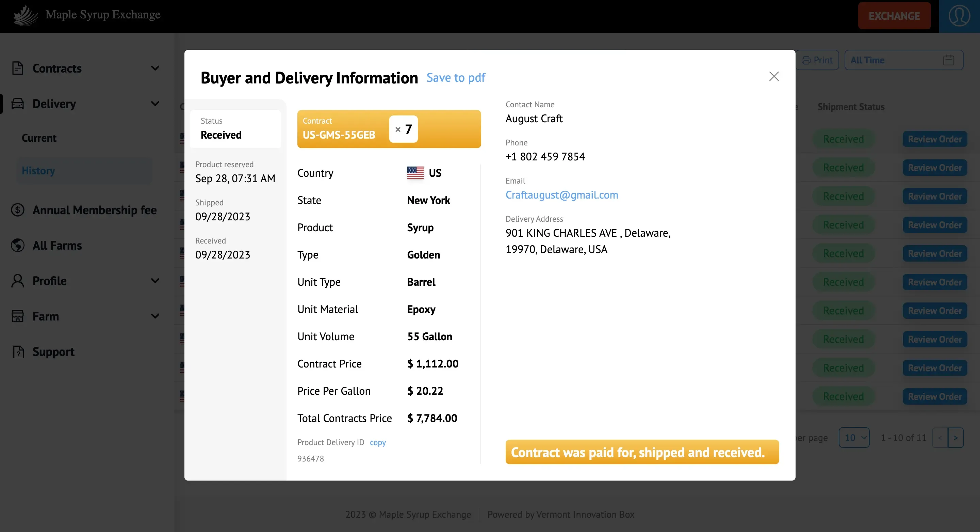980x532 pixels.
Task: Expand the Contracts menu chevron
Action: [155, 68]
